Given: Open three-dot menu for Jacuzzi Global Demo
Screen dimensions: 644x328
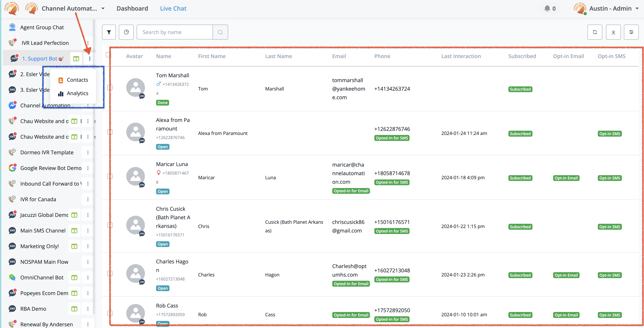Looking at the screenshot, I should click(88, 215).
